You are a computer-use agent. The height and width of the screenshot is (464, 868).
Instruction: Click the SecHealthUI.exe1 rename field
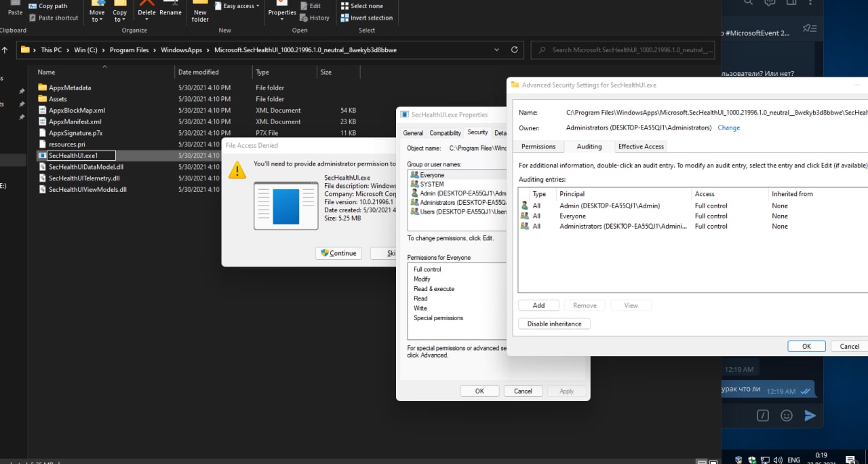pos(81,155)
